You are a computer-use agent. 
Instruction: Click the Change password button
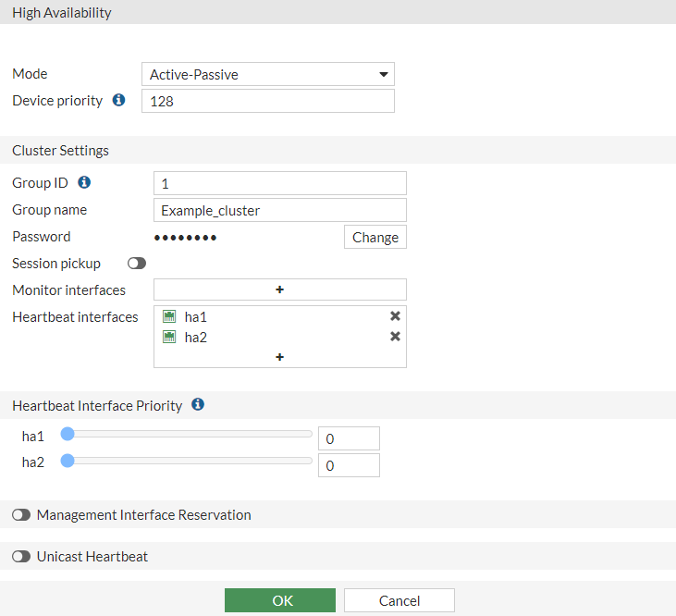[375, 237]
